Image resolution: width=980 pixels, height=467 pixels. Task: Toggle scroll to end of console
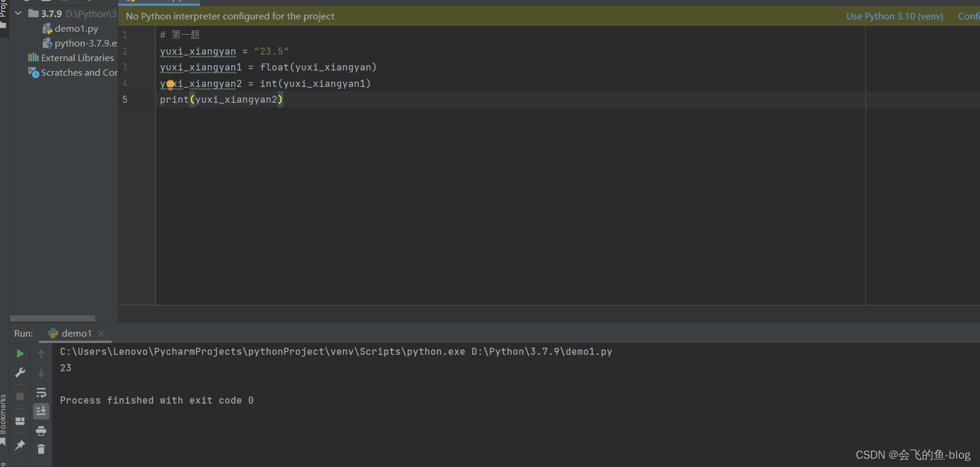41,411
